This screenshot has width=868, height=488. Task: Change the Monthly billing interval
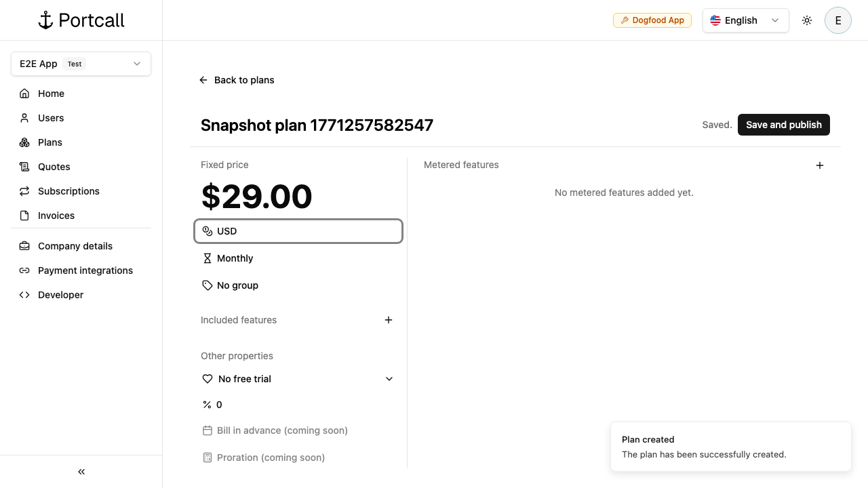pyautogui.click(x=235, y=258)
